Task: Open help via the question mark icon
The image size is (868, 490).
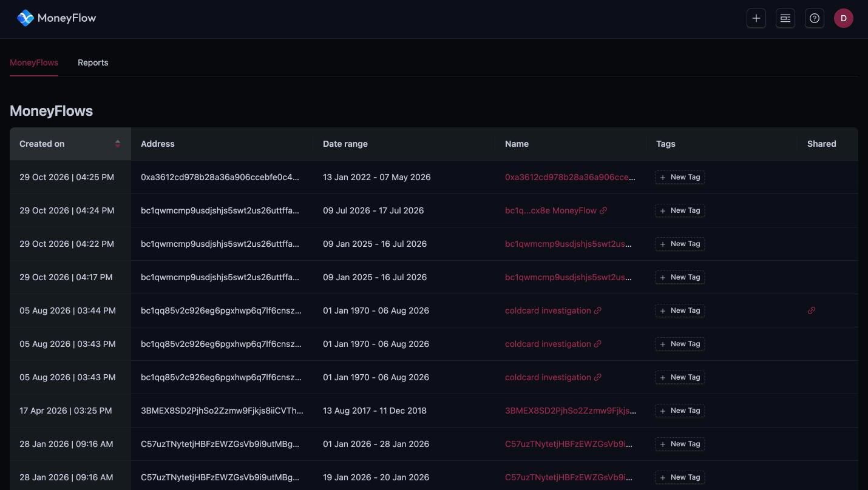Action: 815,18
